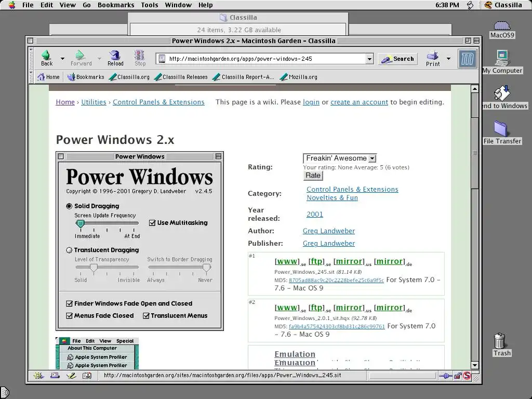The height and width of the screenshot is (399, 532).
Task: Click the login link
Action: (x=311, y=102)
